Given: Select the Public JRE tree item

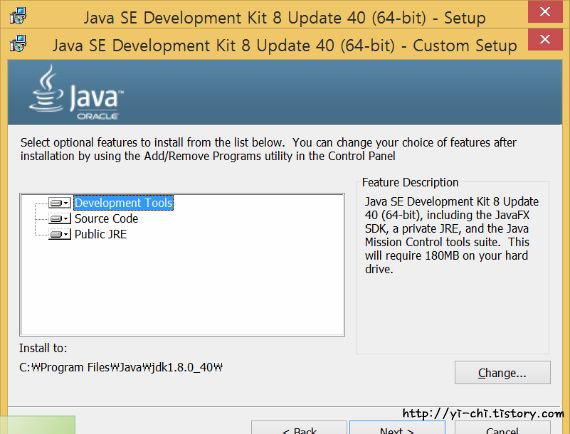Looking at the screenshot, I should click(x=100, y=234).
